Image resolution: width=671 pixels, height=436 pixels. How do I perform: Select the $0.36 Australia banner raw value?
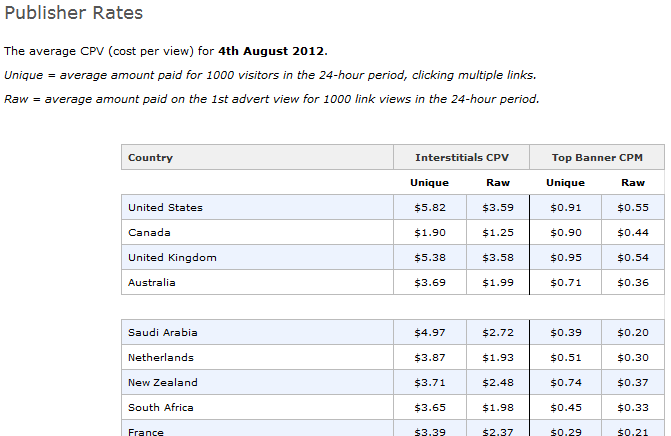633,283
